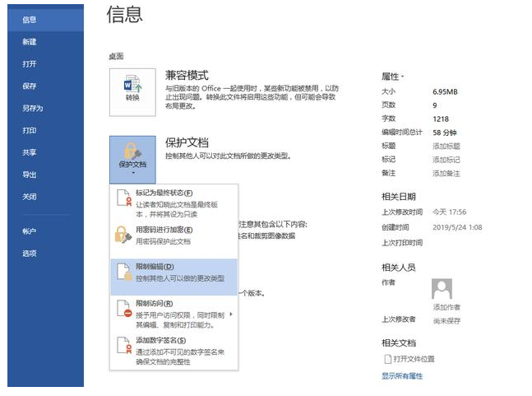532x396 pixels.
Task: Click the 添加作者 field
Action: [x=446, y=307]
